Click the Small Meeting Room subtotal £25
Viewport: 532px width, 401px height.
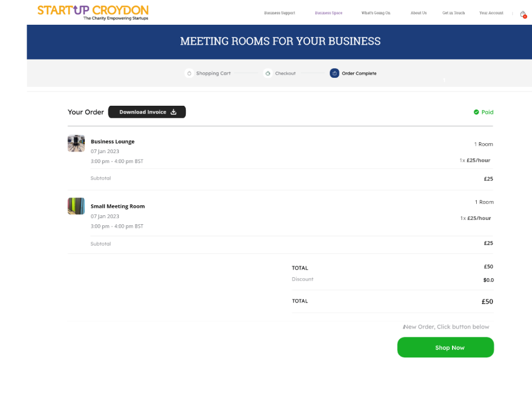tap(488, 243)
